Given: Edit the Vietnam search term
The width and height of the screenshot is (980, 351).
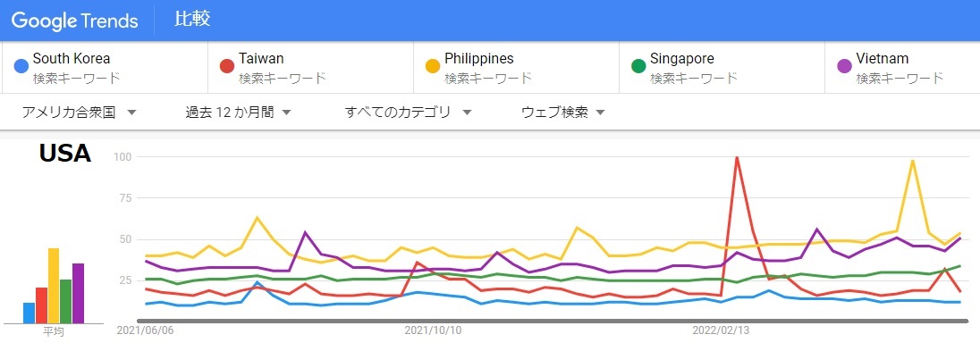Looking at the screenshot, I should point(902,68).
